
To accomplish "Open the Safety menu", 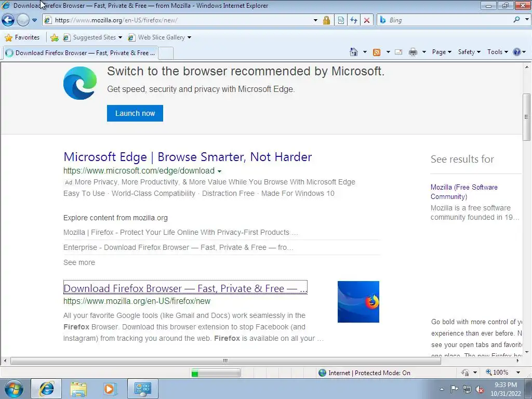I will tap(469, 52).
